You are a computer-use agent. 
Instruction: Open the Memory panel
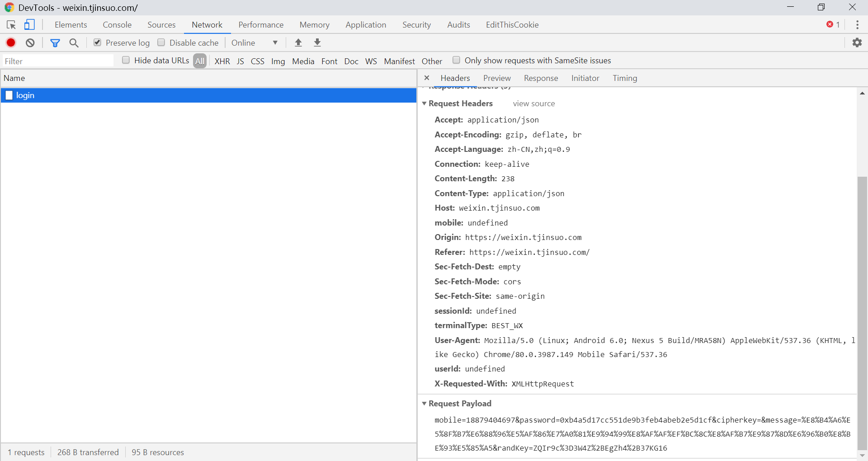[x=315, y=25]
